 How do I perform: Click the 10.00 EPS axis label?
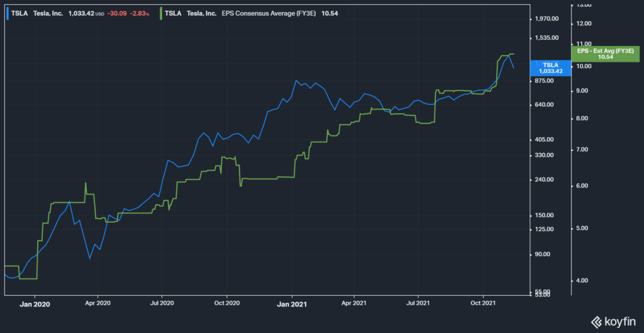(x=584, y=66)
